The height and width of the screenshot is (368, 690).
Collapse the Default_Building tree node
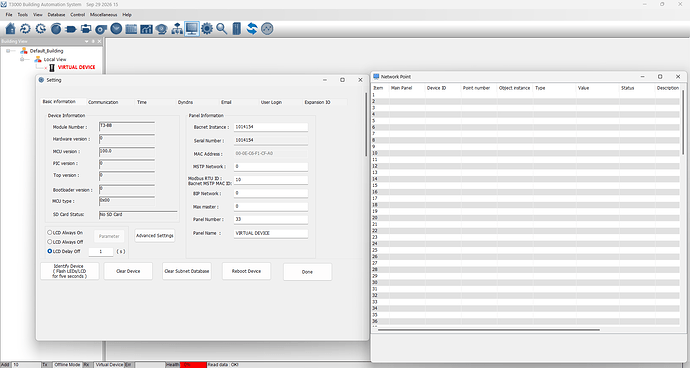coord(8,51)
